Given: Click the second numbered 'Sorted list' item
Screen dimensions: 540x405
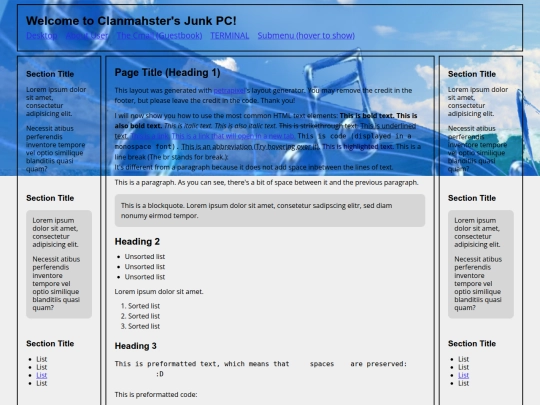Looking at the screenshot, I should click(x=144, y=316).
